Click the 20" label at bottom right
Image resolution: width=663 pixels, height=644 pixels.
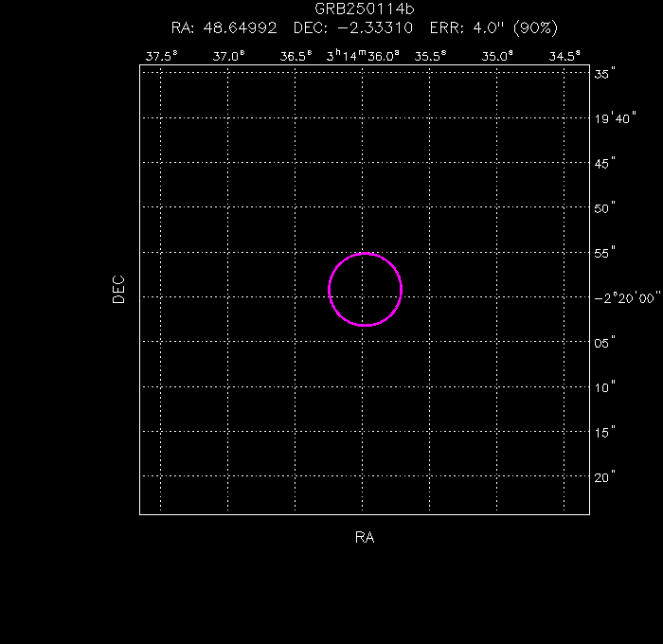point(606,477)
